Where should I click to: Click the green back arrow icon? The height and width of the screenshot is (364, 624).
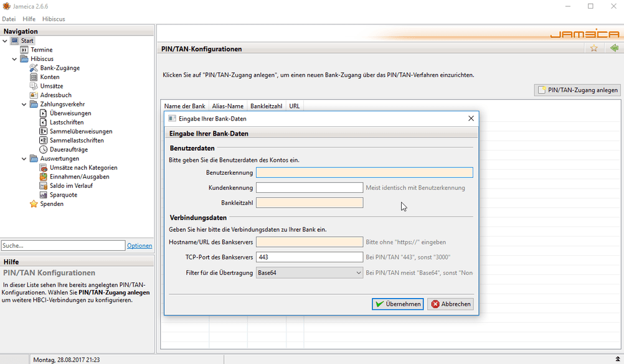coord(615,48)
